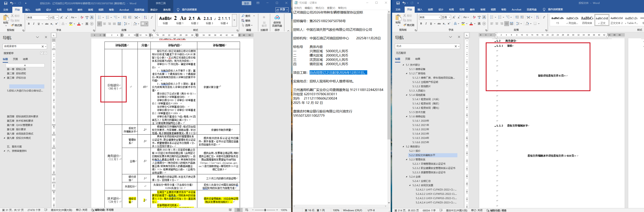The width and height of the screenshot is (644, 212).
Task: Increase indent in left Word ribbon
Action: [x=130, y=17]
